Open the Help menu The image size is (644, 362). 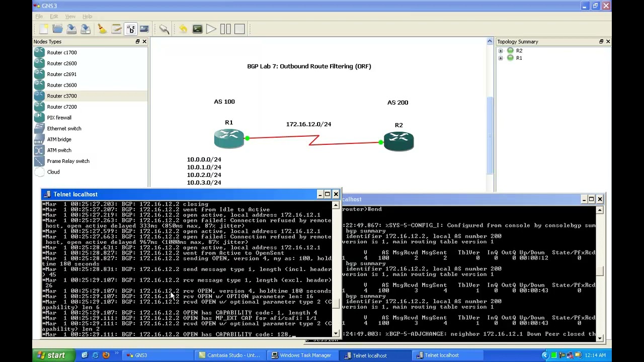click(x=87, y=17)
